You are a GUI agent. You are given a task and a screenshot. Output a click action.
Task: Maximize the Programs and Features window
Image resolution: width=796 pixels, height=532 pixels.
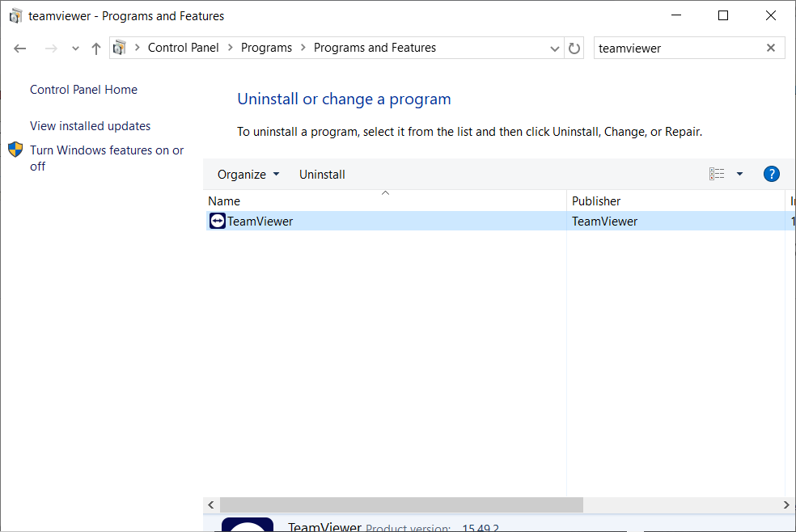pos(723,15)
